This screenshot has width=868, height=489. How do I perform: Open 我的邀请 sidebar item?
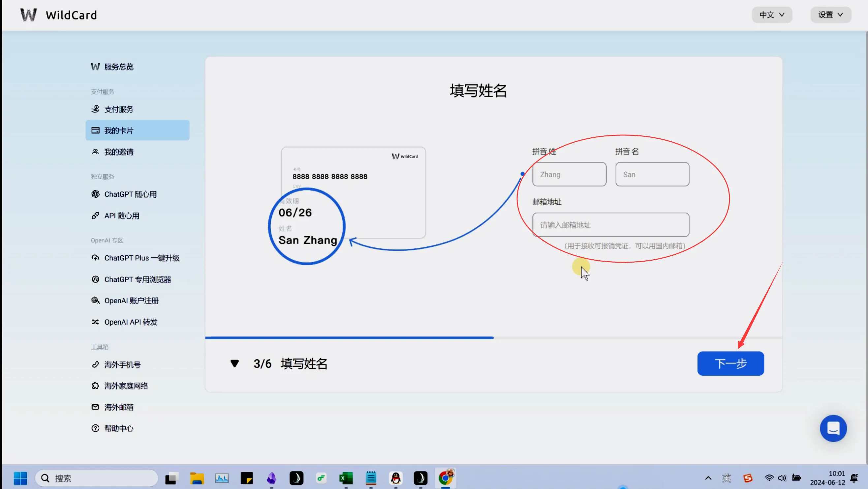point(119,152)
